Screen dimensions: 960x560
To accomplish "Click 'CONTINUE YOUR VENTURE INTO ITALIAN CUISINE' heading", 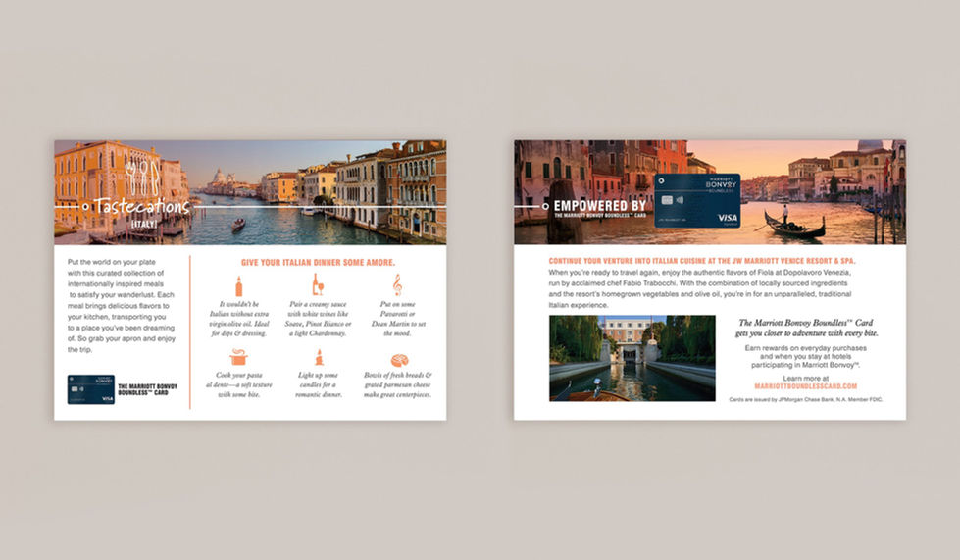I will click(702, 261).
